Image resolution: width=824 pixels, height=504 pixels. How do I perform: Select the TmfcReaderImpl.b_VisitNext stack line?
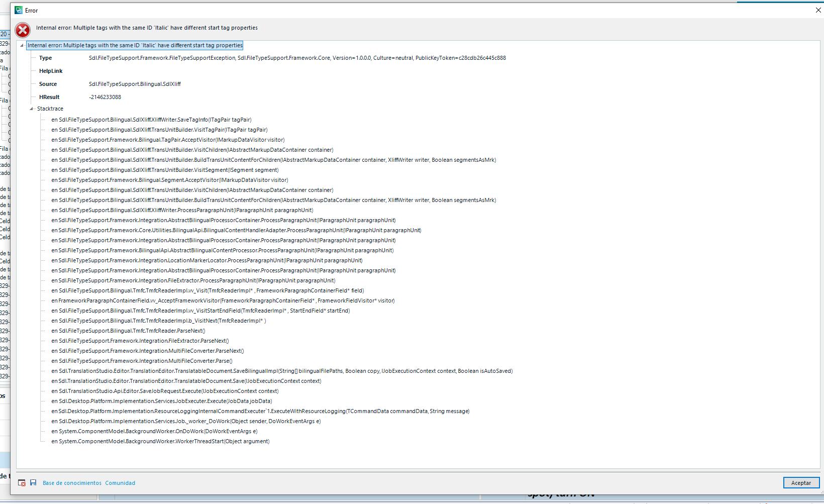159,321
